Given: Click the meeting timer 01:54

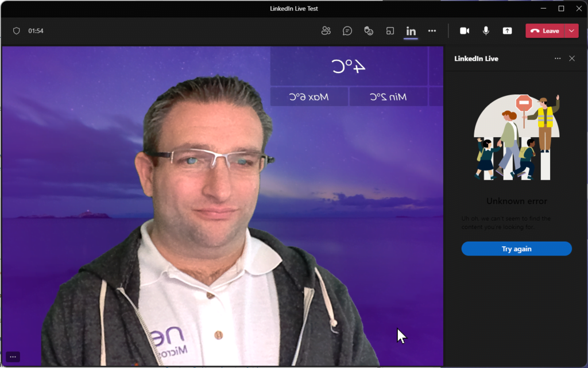Looking at the screenshot, I should (36, 31).
